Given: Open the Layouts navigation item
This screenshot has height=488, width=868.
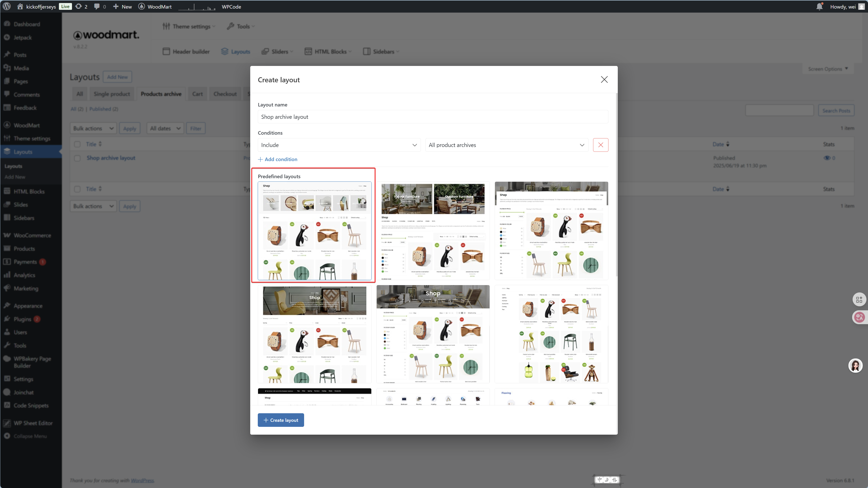Looking at the screenshot, I should click(x=236, y=51).
